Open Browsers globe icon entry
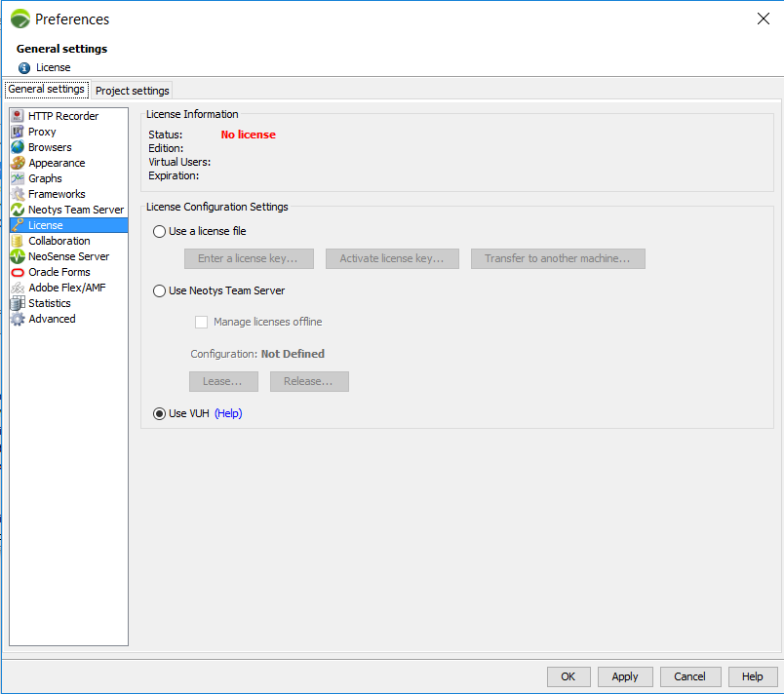 click(18, 147)
